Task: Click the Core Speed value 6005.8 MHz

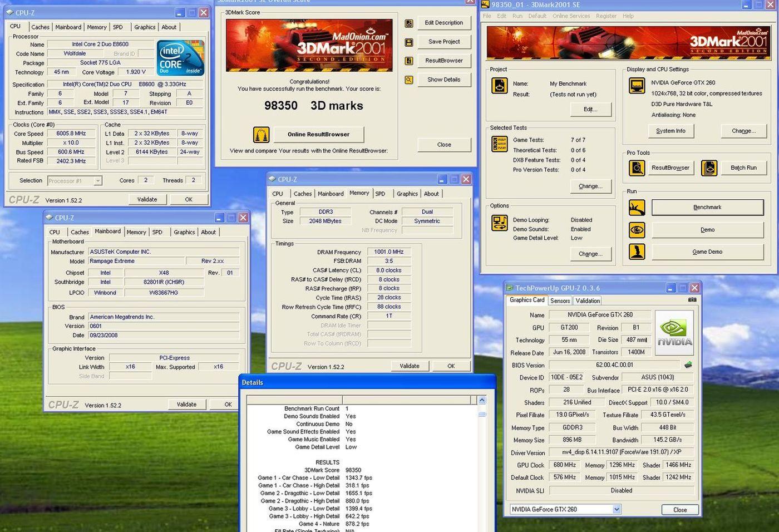Action: click(x=71, y=134)
